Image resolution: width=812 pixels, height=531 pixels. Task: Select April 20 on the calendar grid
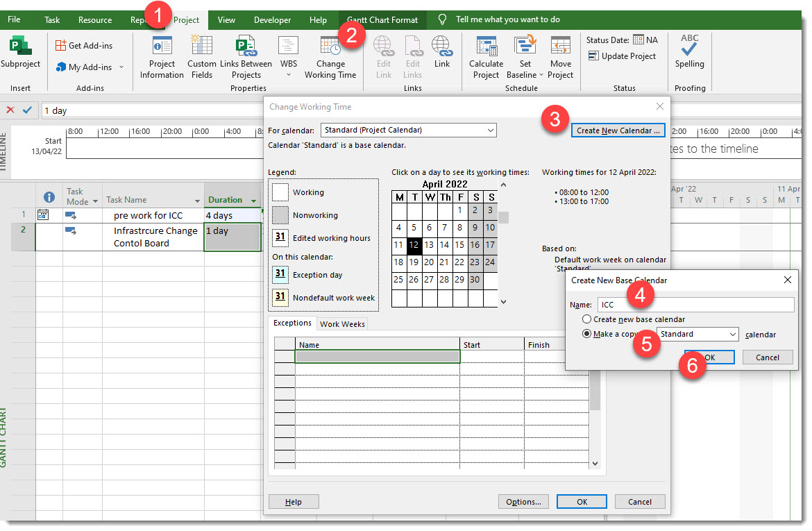point(429,263)
